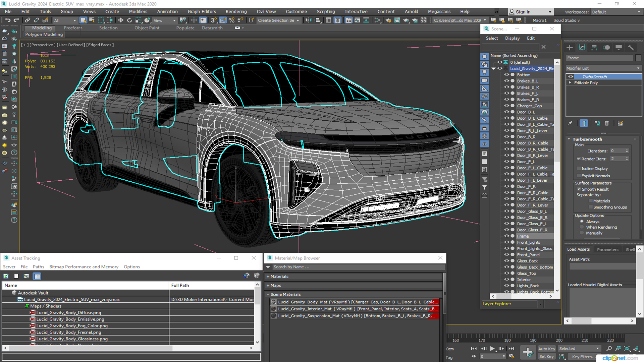This screenshot has width=644, height=362.
Task: Open the Utilities wrench tab
Action: click(631, 48)
